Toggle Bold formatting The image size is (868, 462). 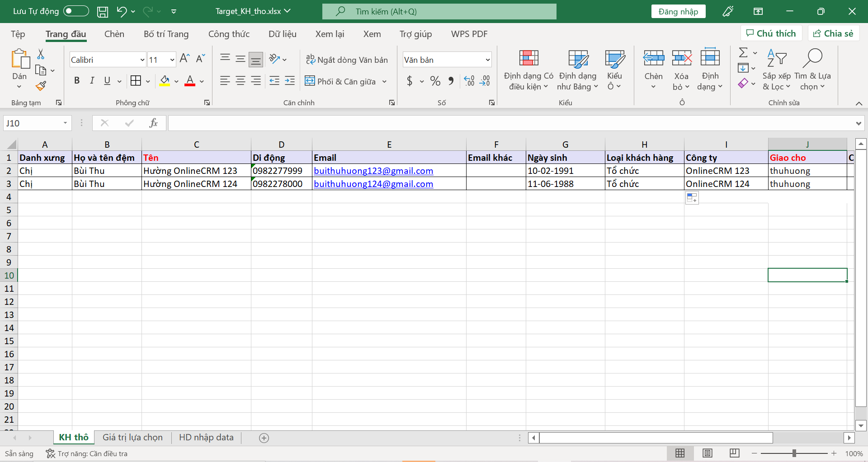[77, 80]
